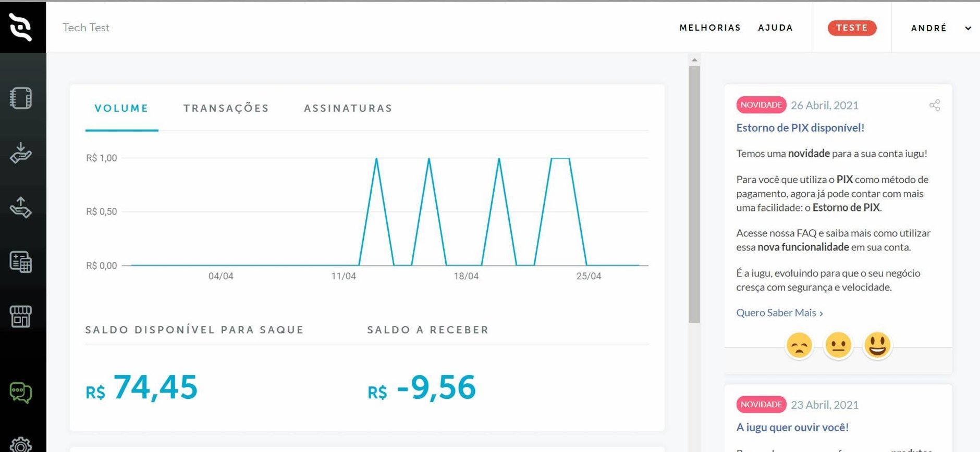Share the Estorno de PIX news post
Image resolution: width=980 pixels, height=452 pixels.
[935, 106]
